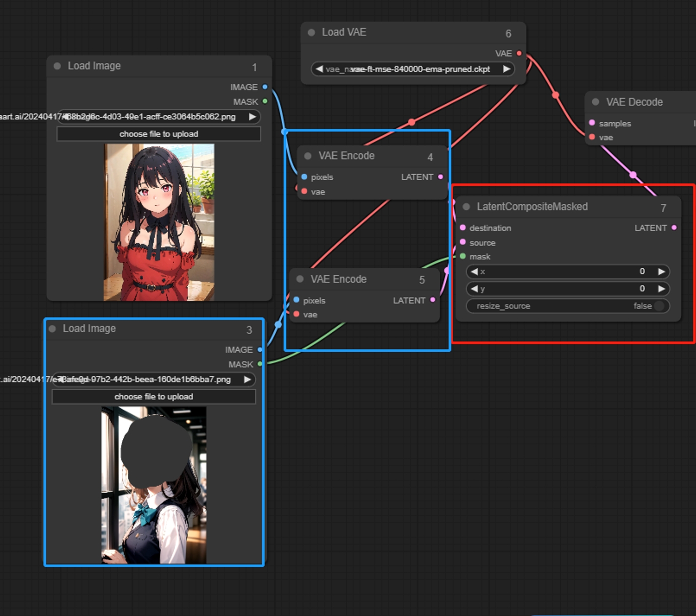Viewport: 696px width, 616px height.
Task: Click the LATENT output port of VAE Encode 4
Action: (440, 177)
